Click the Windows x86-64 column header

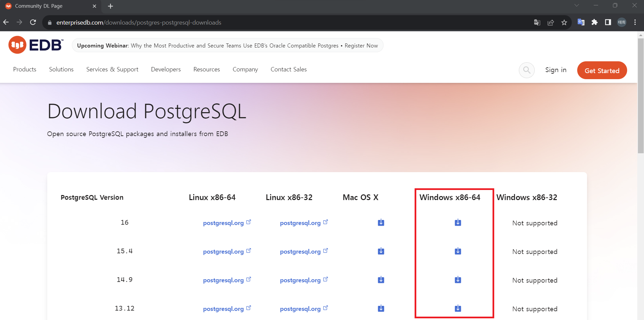(x=450, y=197)
